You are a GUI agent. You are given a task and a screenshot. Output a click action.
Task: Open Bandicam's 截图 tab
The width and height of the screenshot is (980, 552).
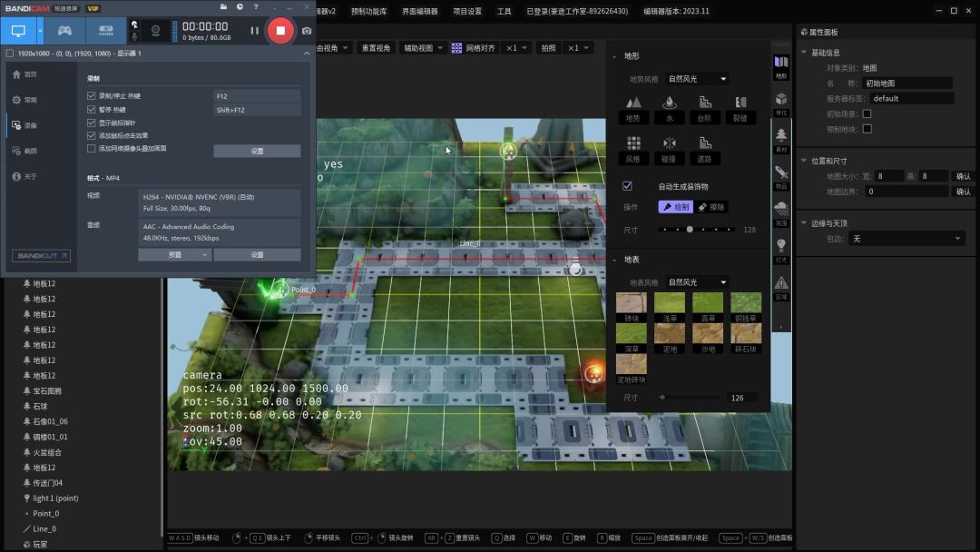click(30, 151)
